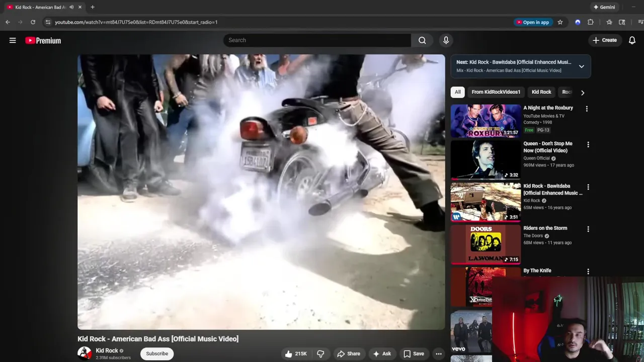Reload the current page
This screenshot has width=644, height=362.
(x=33, y=22)
